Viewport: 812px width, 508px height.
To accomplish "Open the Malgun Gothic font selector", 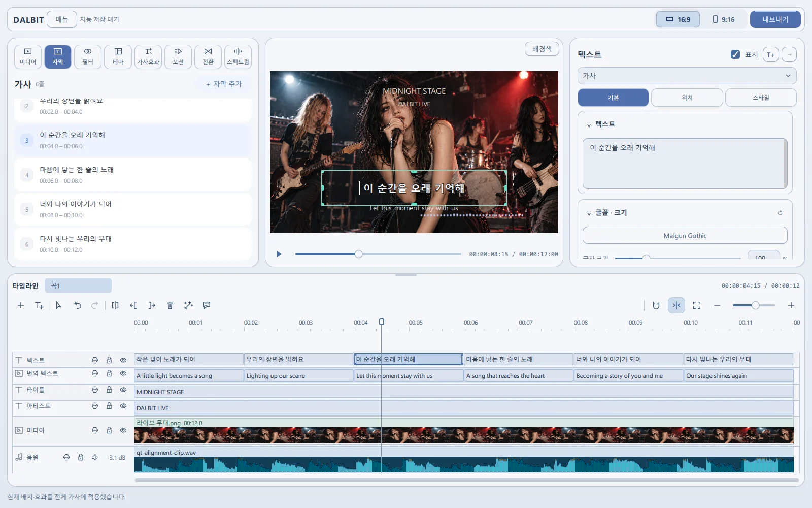I will [x=685, y=236].
